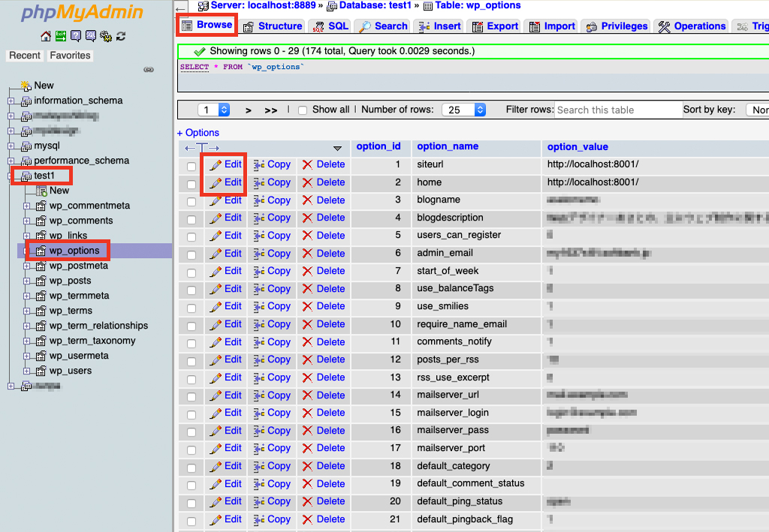
Task: Click the Copy icon for mailserver_pass row
Action: pyautogui.click(x=259, y=431)
